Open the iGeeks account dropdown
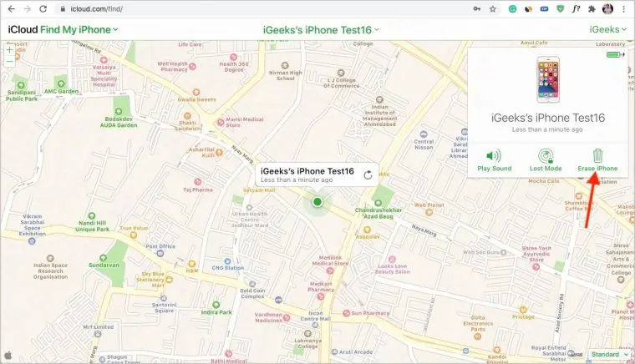635x364 pixels. coord(608,29)
